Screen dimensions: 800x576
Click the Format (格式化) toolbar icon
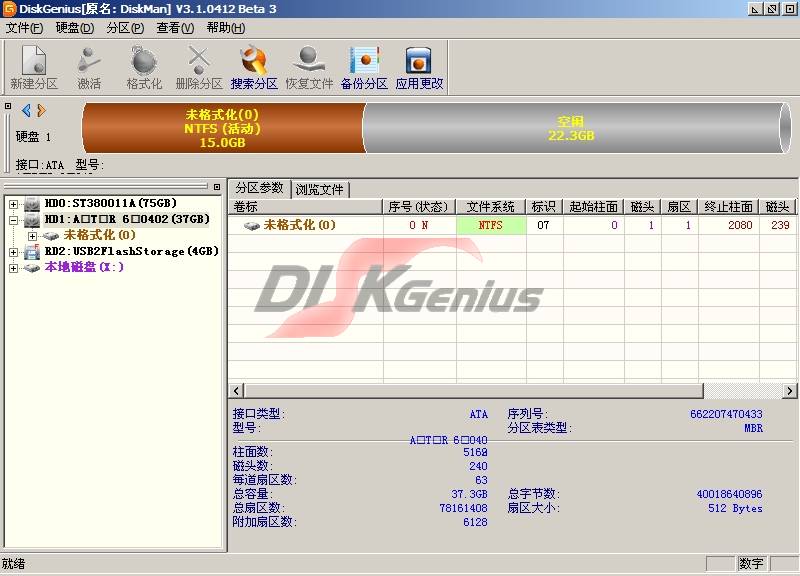point(144,68)
